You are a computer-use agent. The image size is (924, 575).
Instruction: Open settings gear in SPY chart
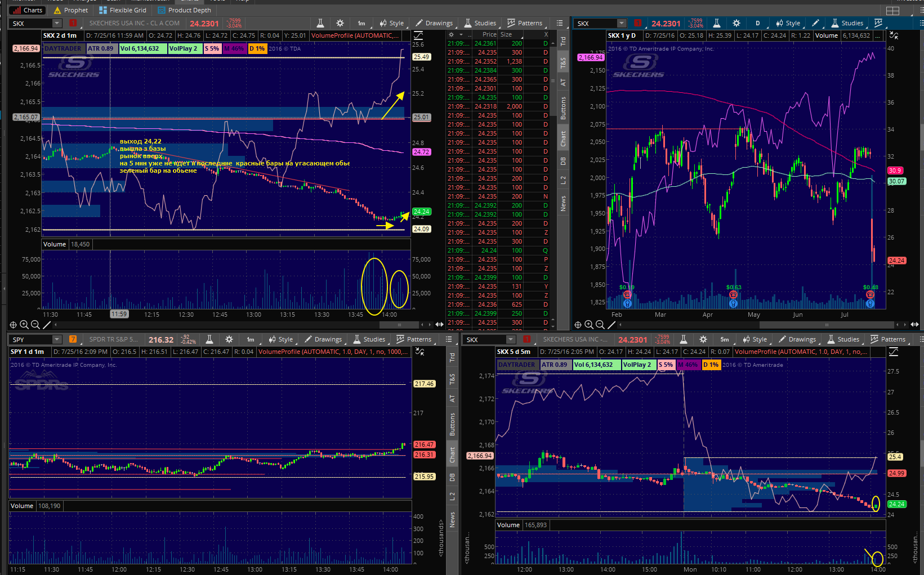pyautogui.click(x=229, y=339)
